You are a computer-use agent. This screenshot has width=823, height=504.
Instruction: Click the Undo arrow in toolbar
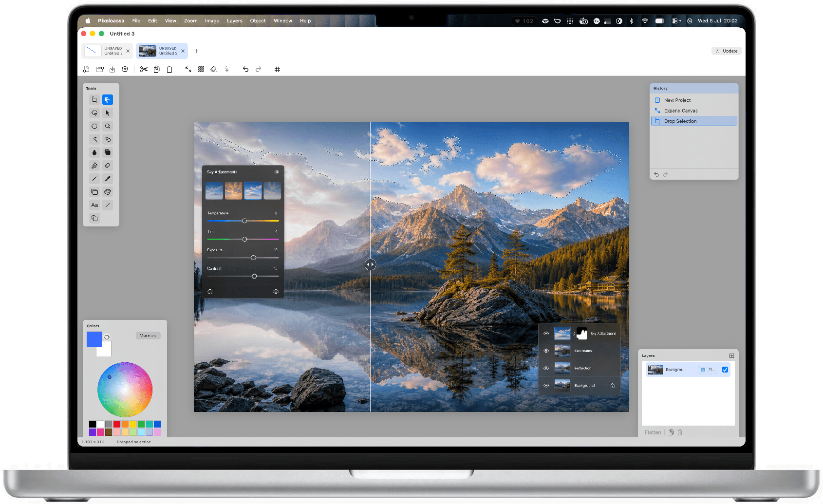coord(245,69)
